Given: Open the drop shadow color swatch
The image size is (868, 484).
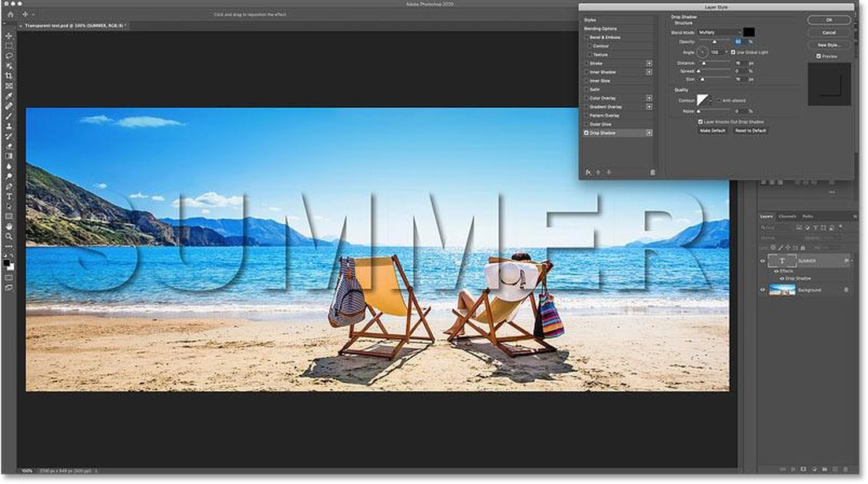Looking at the screenshot, I should [x=749, y=32].
